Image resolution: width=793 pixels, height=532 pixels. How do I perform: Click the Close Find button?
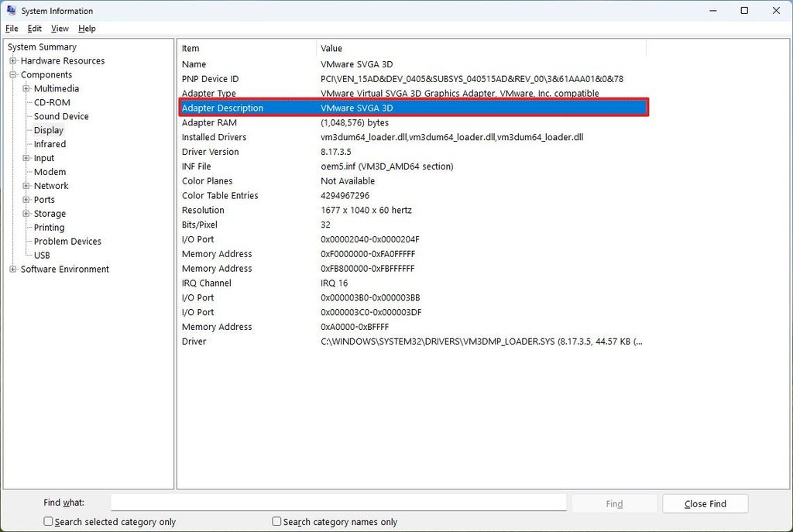coord(705,503)
